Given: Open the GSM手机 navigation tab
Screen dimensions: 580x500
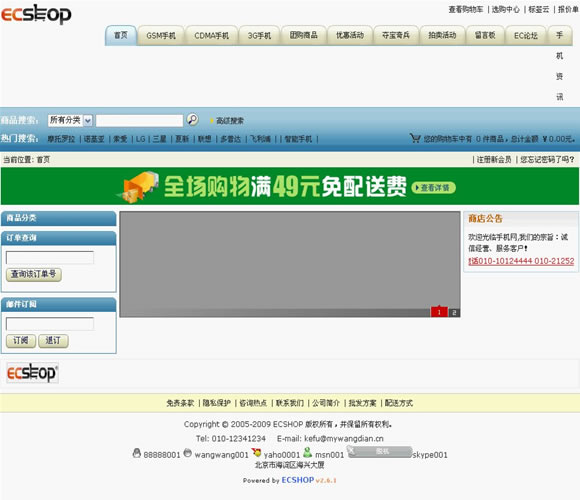Looking at the screenshot, I should 161,36.
